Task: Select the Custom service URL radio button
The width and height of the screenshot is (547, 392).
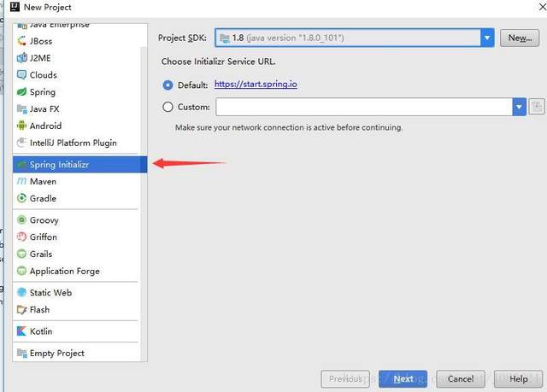Action: pos(168,107)
